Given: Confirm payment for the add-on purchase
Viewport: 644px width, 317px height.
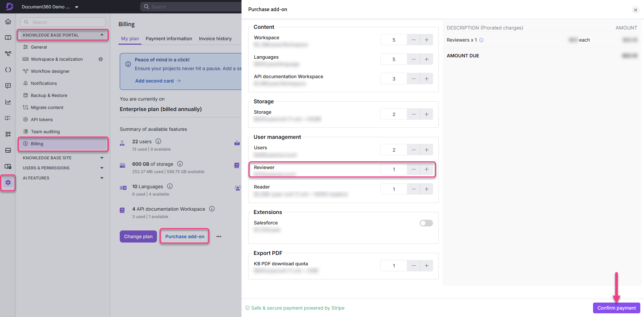Looking at the screenshot, I should 616,308.
